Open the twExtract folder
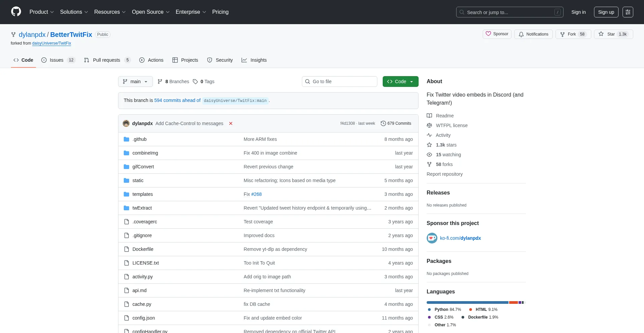This screenshot has width=644, height=333. [x=142, y=208]
